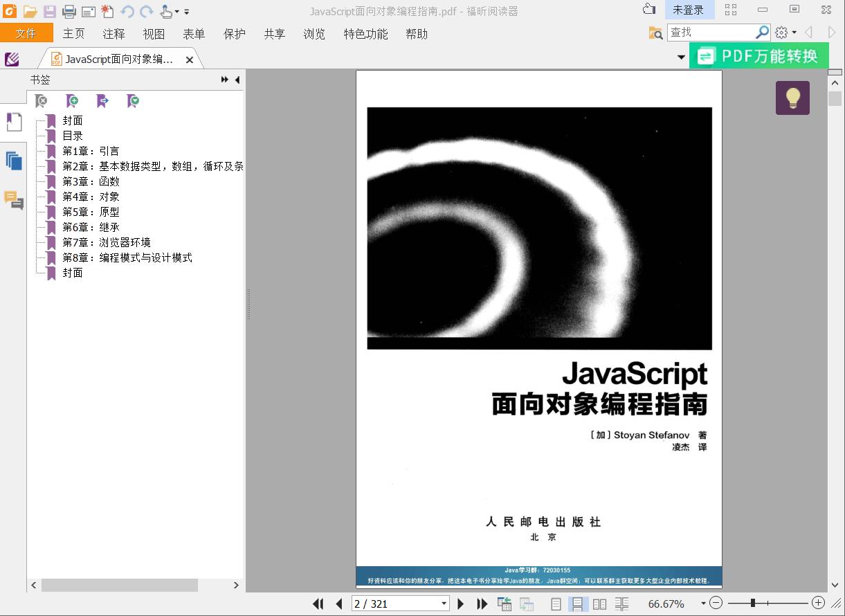The height and width of the screenshot is (616, 845).
Task: Go to previous page arrow
Action: tap(339, 604)
